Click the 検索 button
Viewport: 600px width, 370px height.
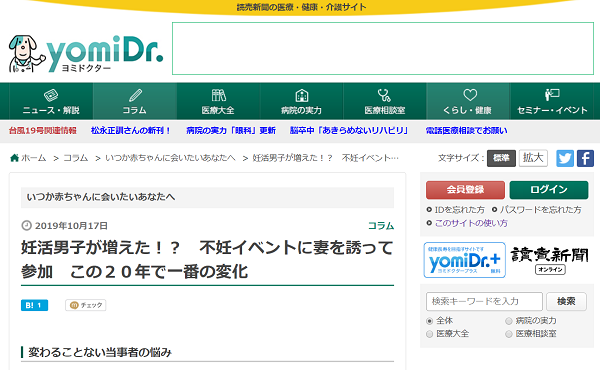coord(566,302)
